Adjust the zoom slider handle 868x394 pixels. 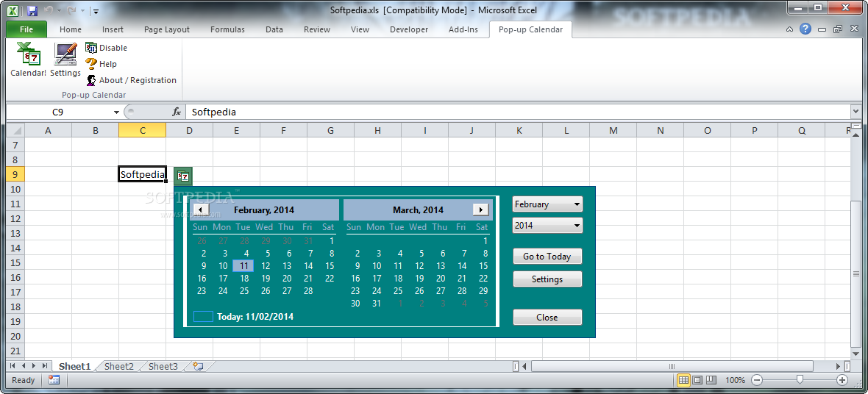click(800, 379)
